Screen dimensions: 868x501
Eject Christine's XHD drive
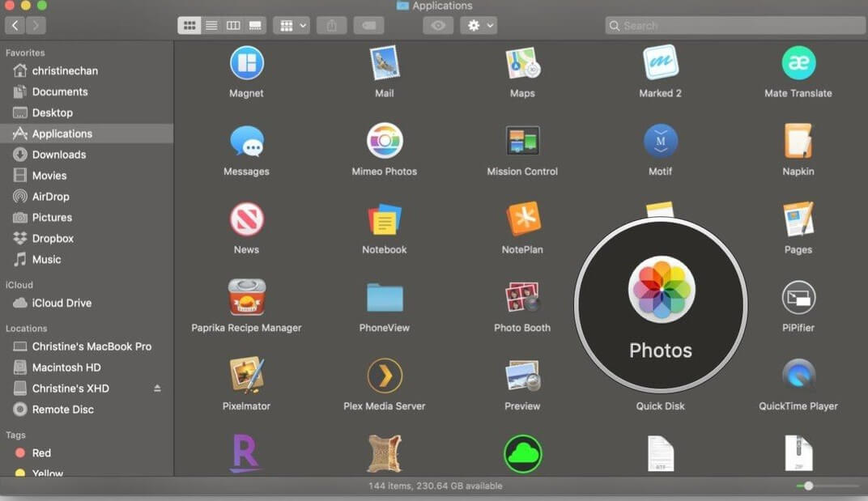(x=157, y=388)
